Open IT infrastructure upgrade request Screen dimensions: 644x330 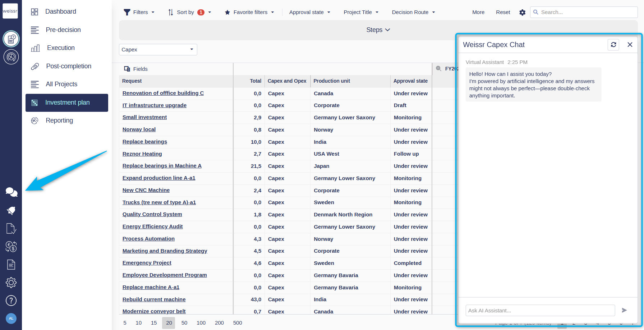pos(155,105)
